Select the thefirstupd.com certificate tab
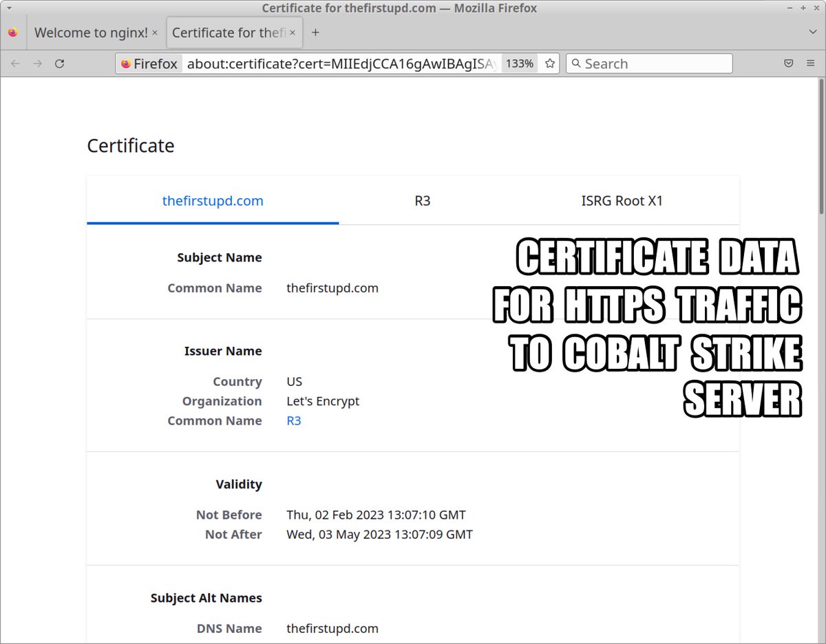The height and width of the screenshot is (644, 826). 213,201
